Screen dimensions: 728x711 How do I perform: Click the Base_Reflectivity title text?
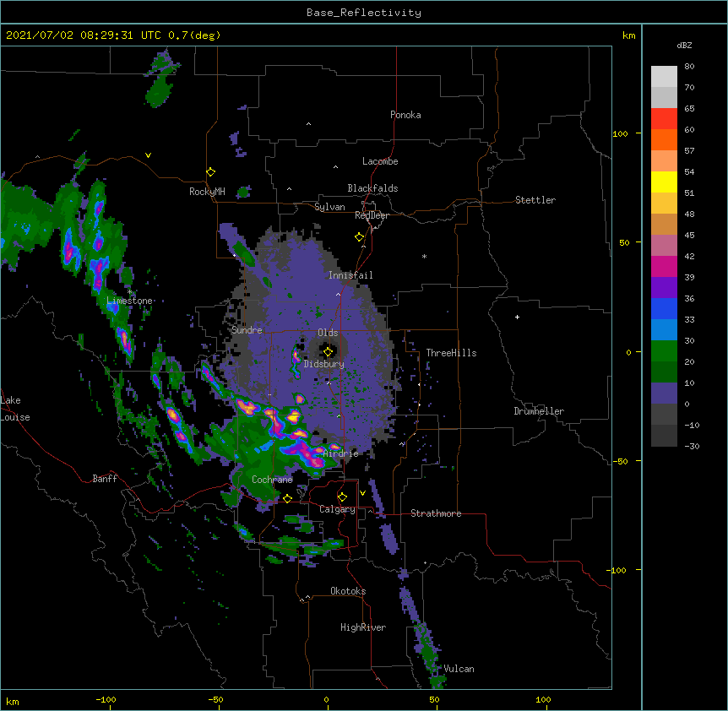(363, 13)
